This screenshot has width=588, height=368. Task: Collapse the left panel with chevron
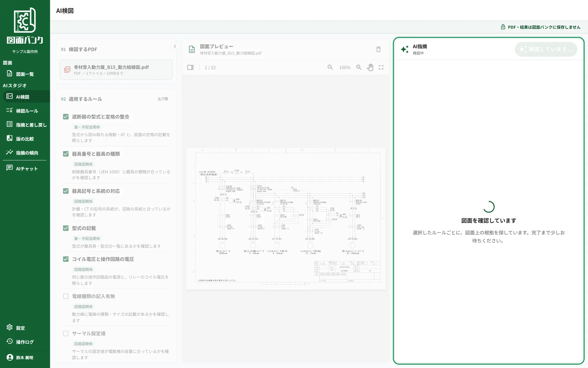[x=175, y=46]
